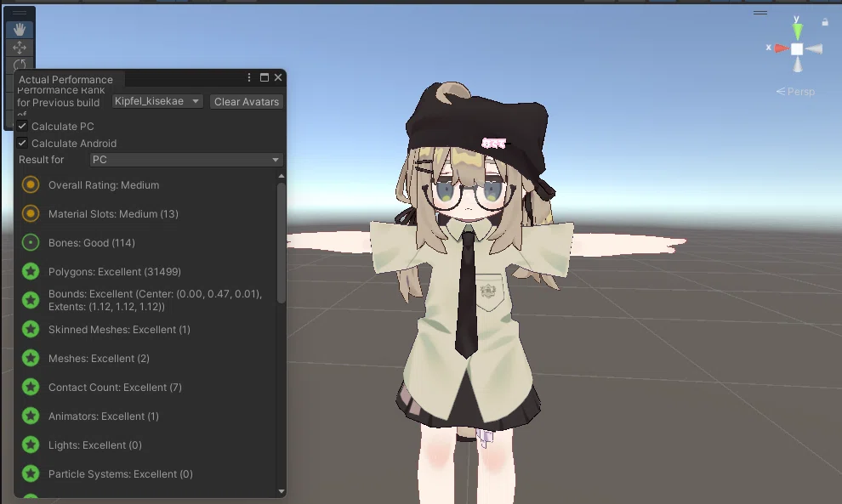Open the Kipfel_kisekae avatar dropdown
842x504 pixels.
tap(157, 101)
